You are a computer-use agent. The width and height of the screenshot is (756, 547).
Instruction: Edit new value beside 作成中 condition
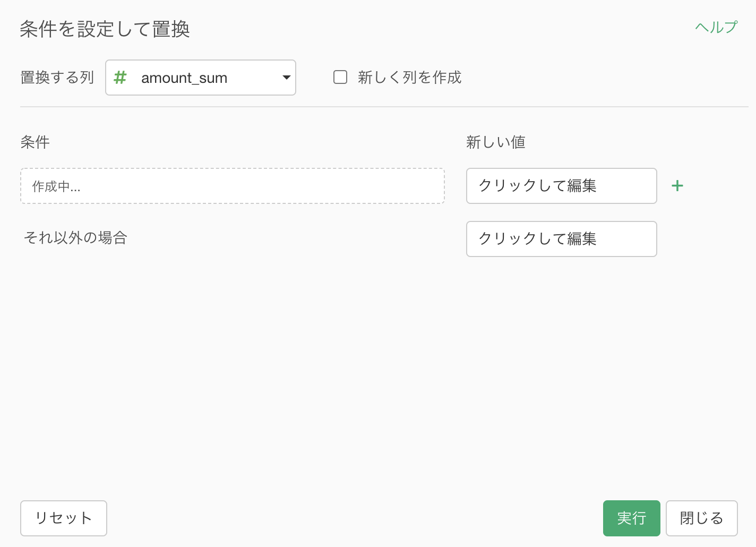[x=562, y=186]
